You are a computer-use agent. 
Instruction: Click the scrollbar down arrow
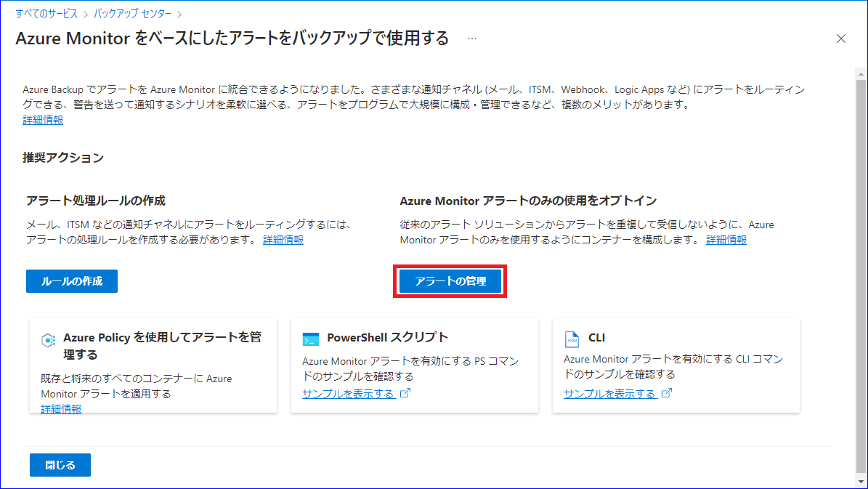click(x=861, y=483)
